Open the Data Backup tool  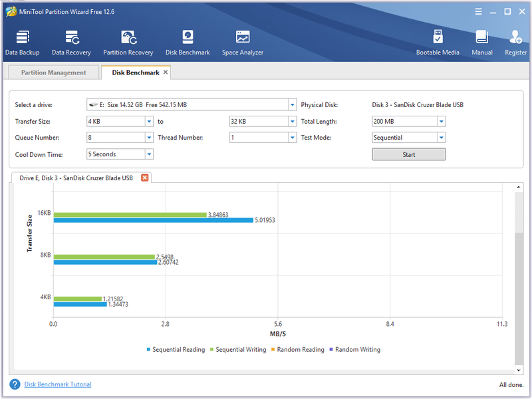[x=23, y=43]
